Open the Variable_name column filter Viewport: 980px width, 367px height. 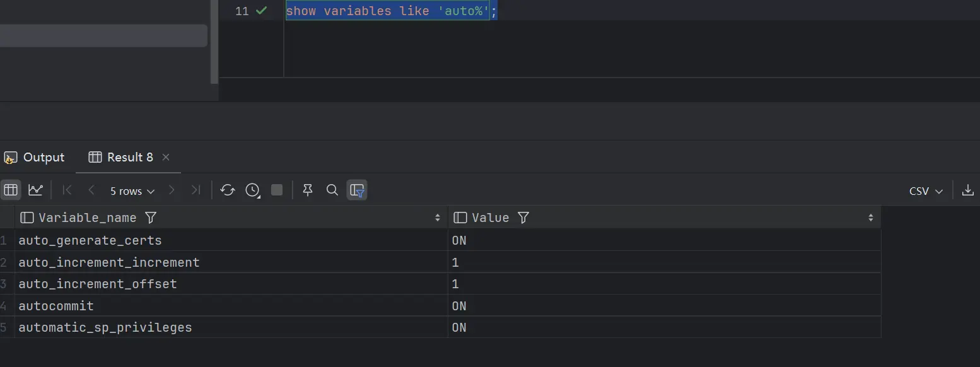click(151, 218)
